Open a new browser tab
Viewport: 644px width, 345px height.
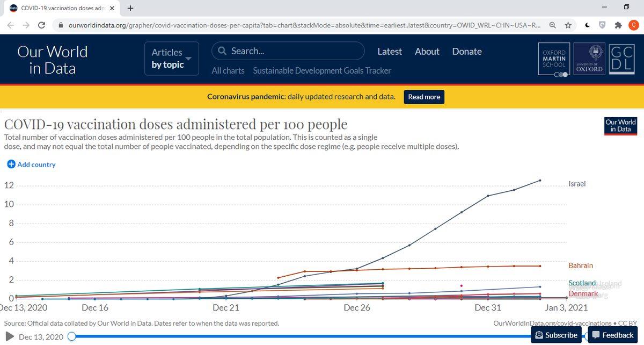tap(130, 8)
